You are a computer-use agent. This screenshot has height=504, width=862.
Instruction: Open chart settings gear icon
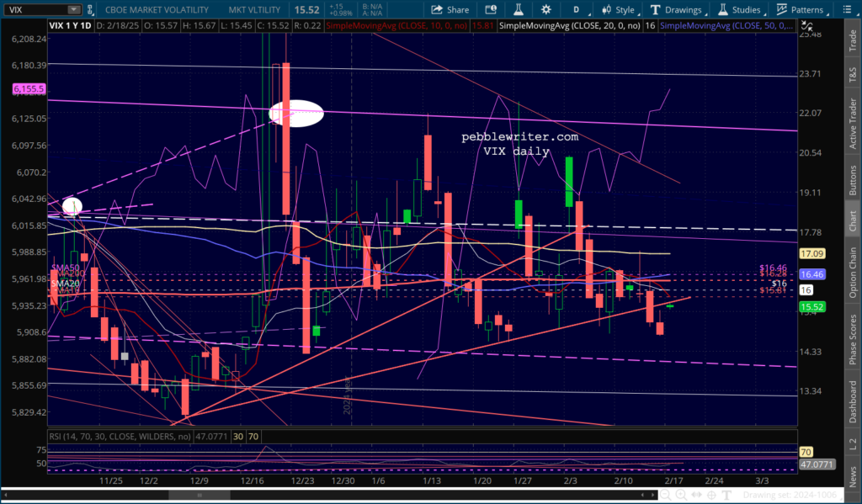tap(545, 9)
